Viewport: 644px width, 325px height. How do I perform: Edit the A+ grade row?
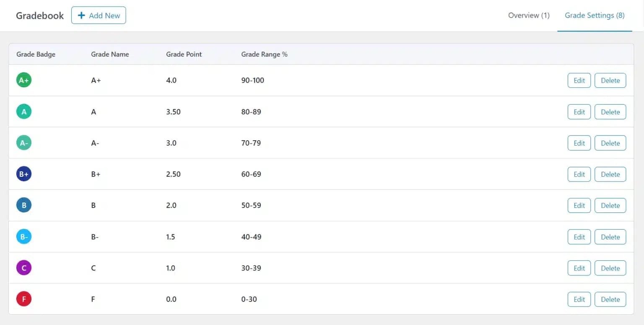[579, 81]
